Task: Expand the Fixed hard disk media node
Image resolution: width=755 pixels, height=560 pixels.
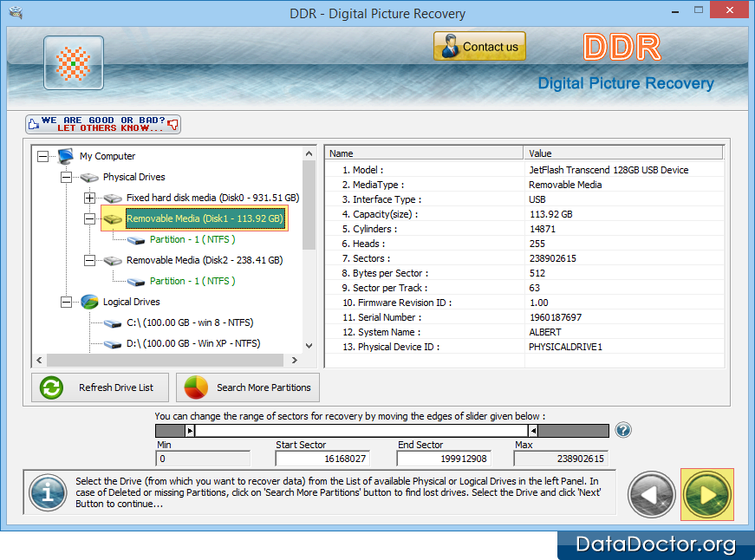Action: point(89,198)
